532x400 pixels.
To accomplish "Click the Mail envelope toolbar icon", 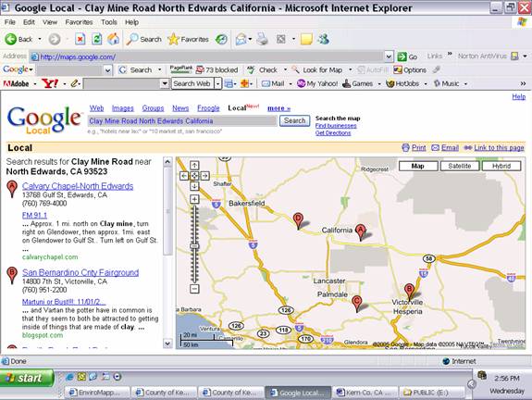I will 241,40.
